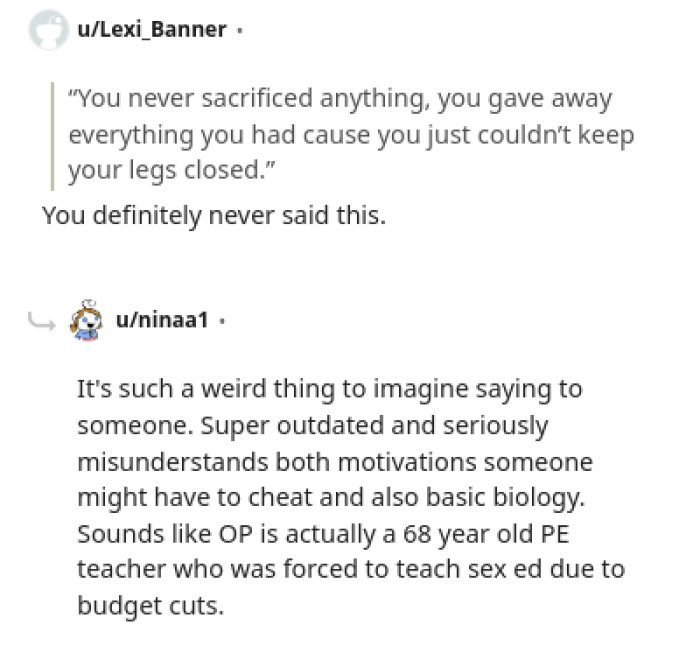700x667 pixels.
Task: Click the quoted line "You never sacrificed anything"
Action: 201,100
